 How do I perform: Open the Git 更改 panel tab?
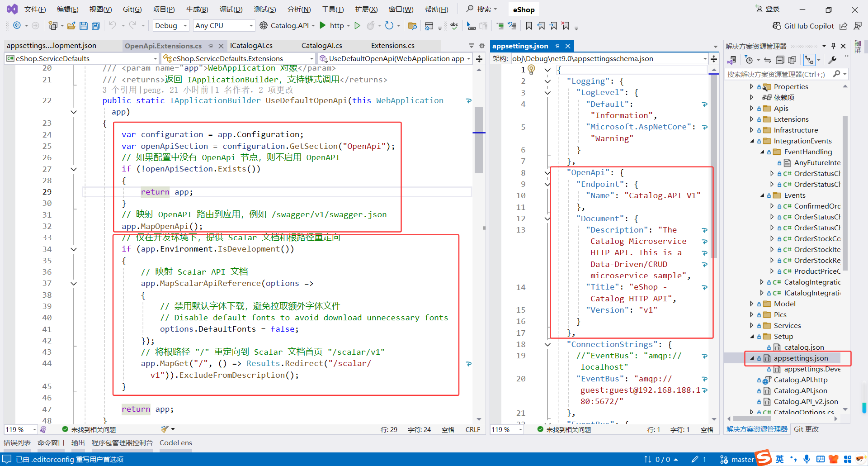tap(806, 429)
